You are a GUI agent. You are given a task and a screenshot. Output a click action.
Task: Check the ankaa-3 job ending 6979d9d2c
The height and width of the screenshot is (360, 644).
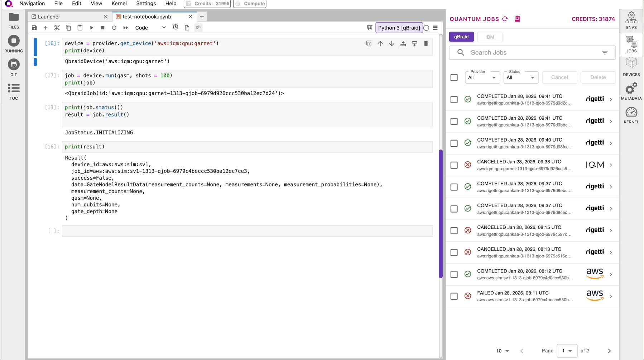click(454, 99)
